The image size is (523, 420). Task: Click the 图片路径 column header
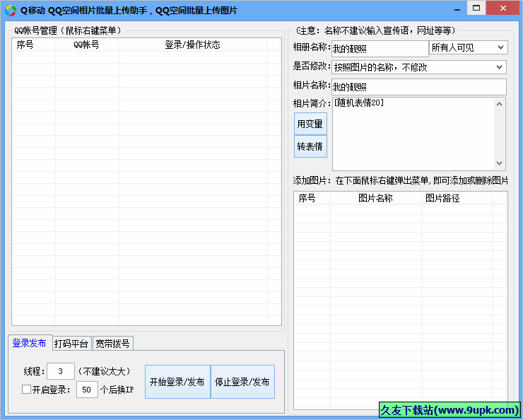(457, 198)
